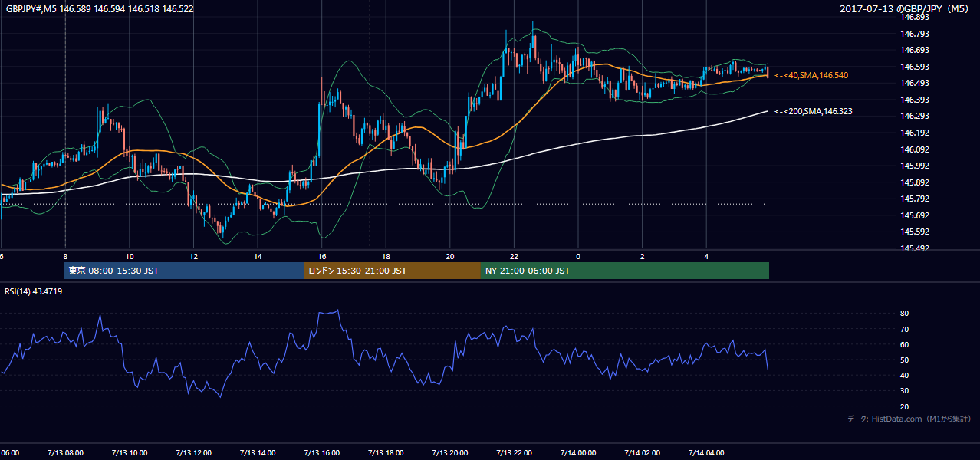Click price level 146.593 on the axis
This screenshot has height=460, width=980.
point(914,67)
